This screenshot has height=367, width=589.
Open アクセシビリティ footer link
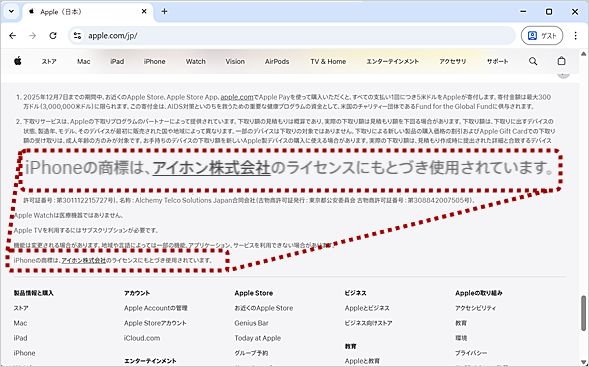[x=476, y=308]
